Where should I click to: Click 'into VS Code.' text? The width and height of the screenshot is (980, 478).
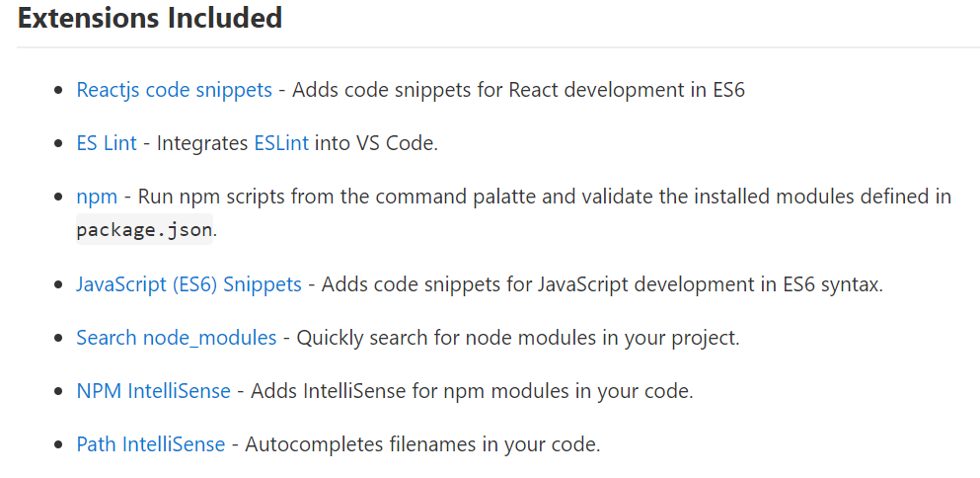[x=376, y=143]
